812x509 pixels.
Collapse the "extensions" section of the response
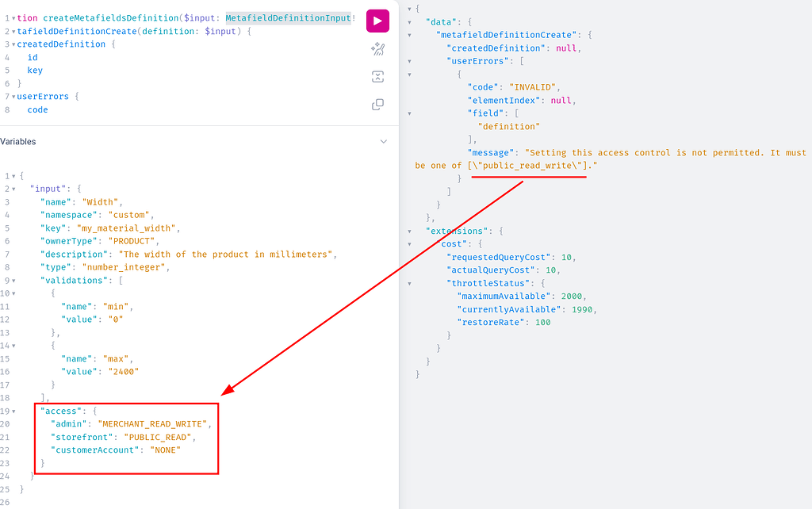pos(409,230)
